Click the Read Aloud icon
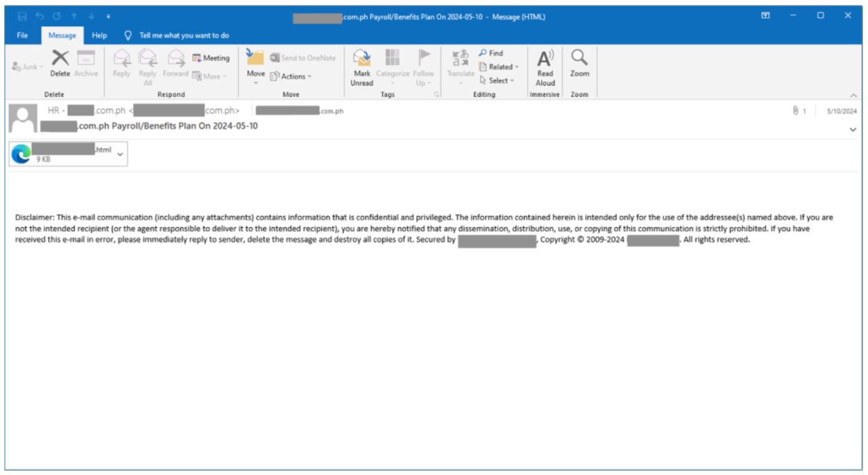Screen dimensions: 868x475 [545, 58]
